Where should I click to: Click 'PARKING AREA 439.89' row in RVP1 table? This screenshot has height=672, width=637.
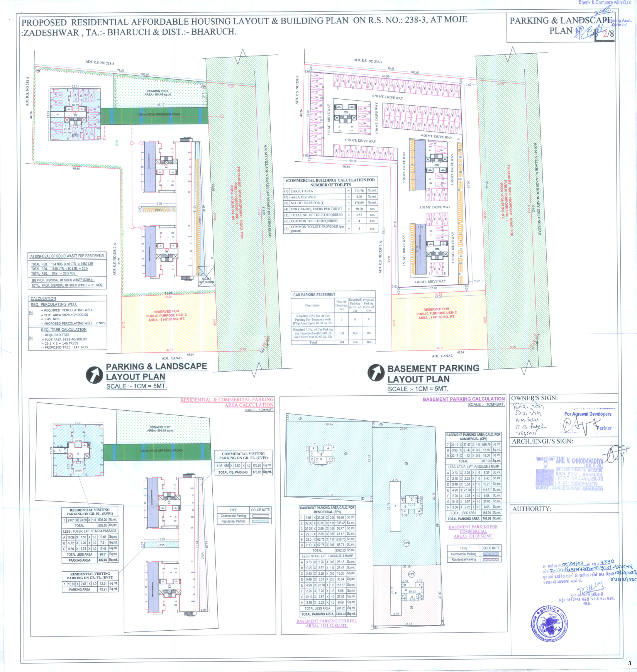pyautogui.click(x=90, y=560)
